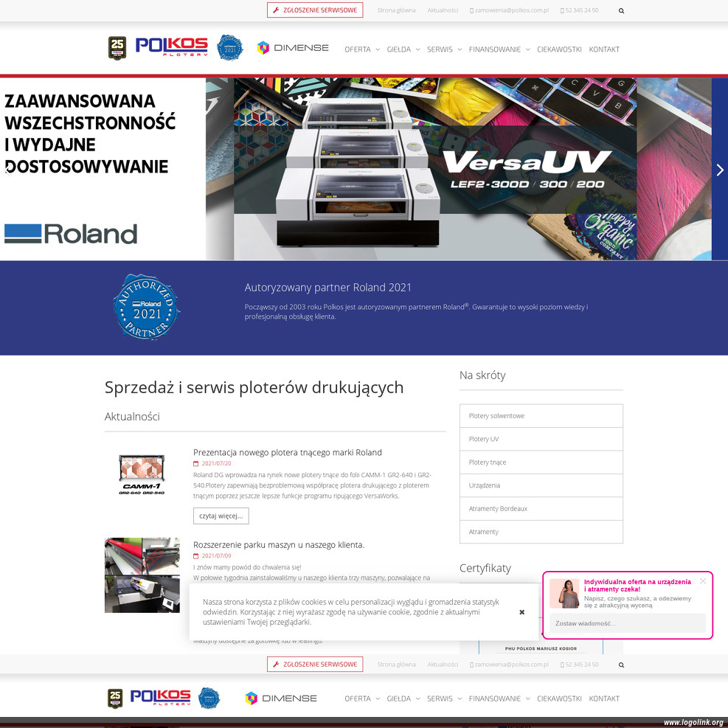Open the search magnifier in the top bar
Screen dimensions: 728x728
tap(621, 10)
